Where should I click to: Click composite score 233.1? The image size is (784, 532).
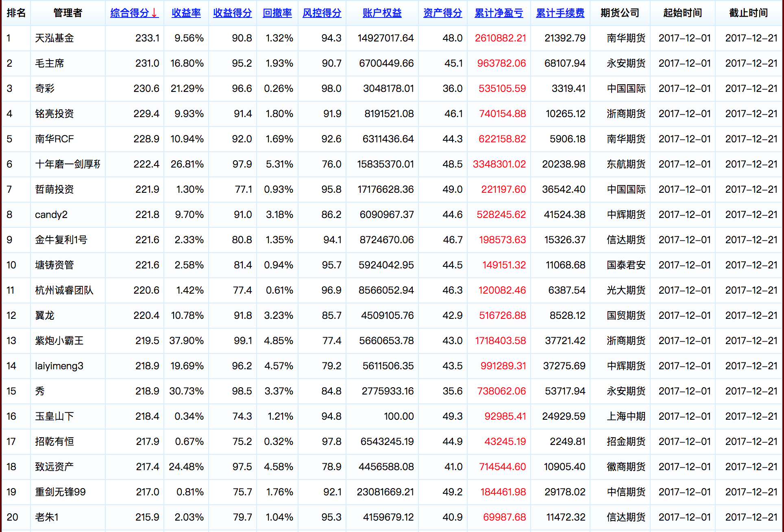148,38
